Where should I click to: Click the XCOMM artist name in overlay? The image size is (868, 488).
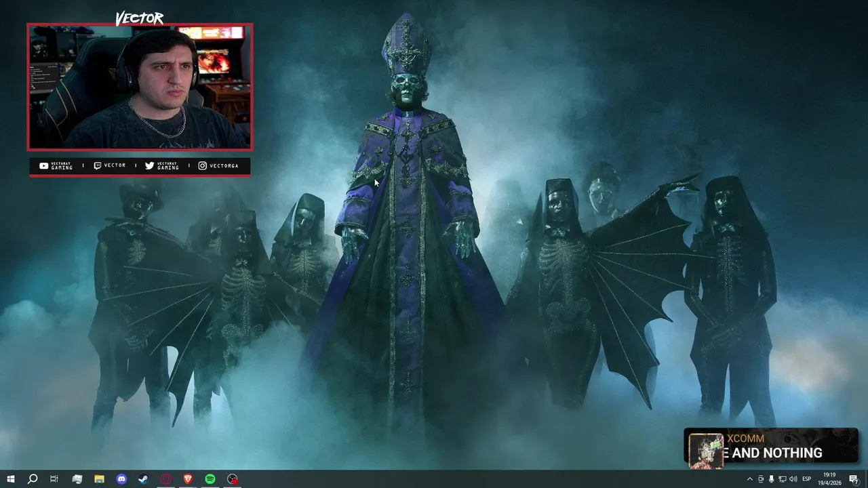point(745,439)
